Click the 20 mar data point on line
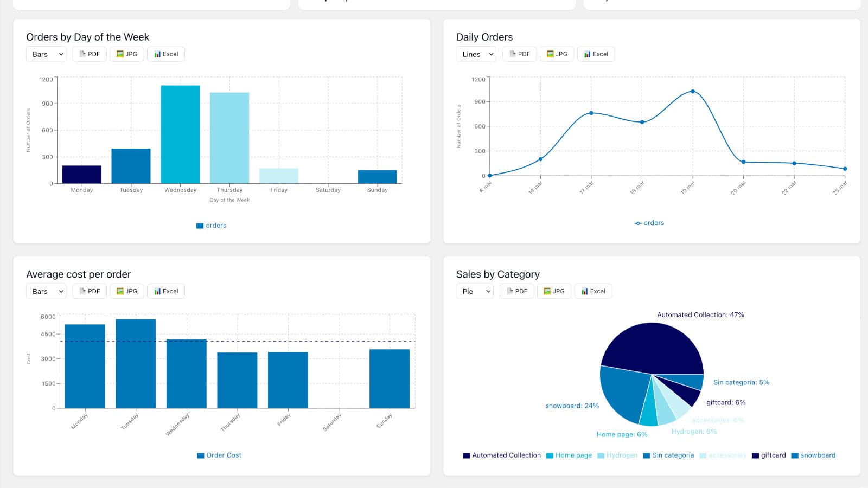This screenshot has height=488, width=868. 744,162
